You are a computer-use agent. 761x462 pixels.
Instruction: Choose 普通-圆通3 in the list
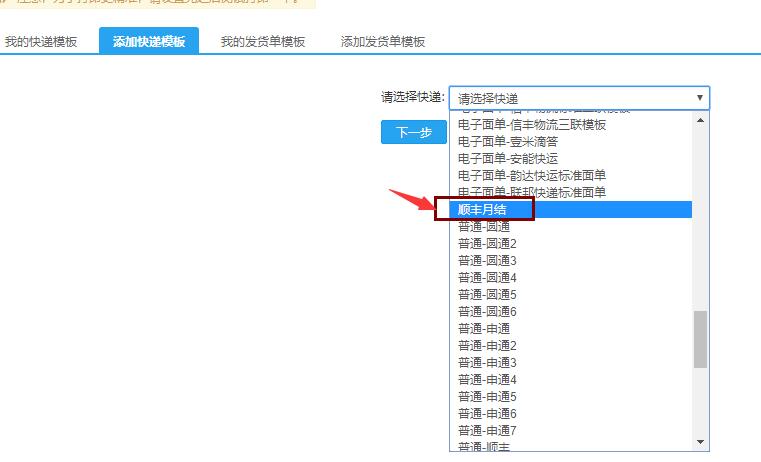click(x=487, y=260)
